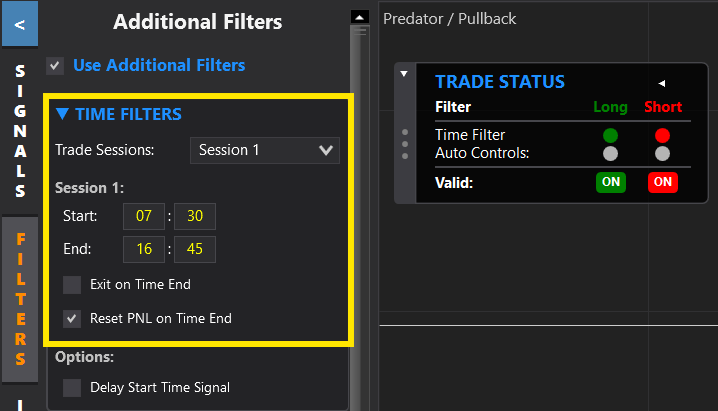The height and width of the screenshot is (411, 718).
Task: Open the Trade Sessions dropdown
Action: (265, 150)
